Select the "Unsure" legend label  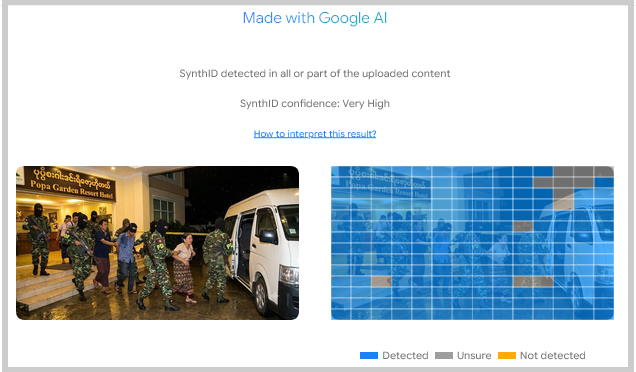(x=474, y=355)
